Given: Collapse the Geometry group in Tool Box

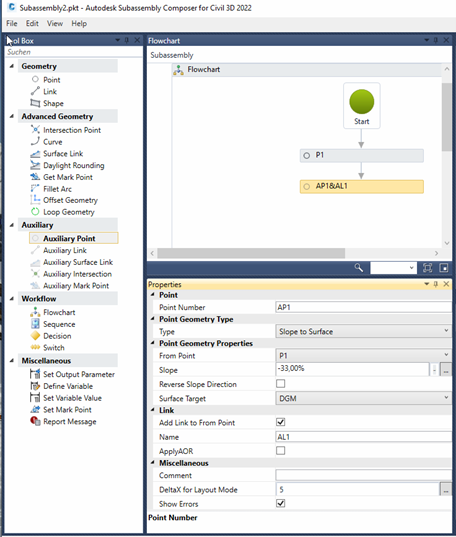Looking at the screenshot, I should 12,66.
